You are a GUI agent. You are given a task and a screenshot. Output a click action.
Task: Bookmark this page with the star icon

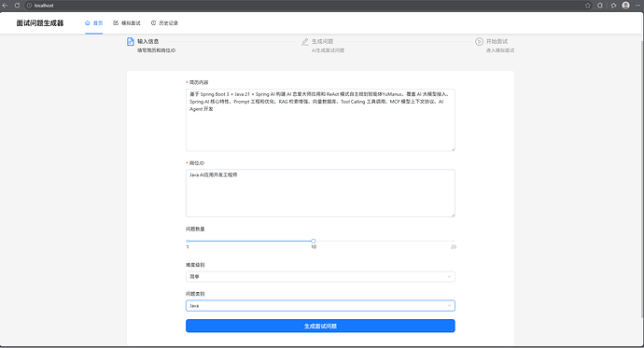click(588, 6)
